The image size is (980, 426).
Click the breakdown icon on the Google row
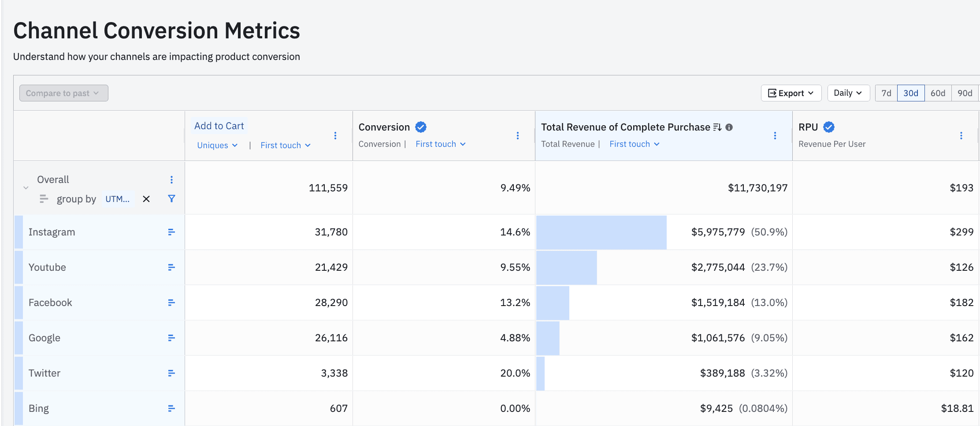pyautogui.click(x=171, y=338)
